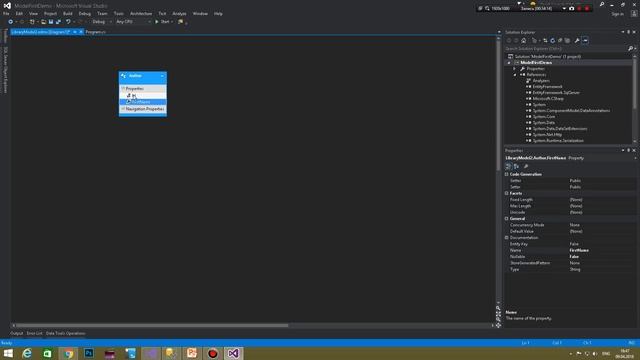Image resolution: width=640 pixels, height=360 pixels.
Task: Open PowerPoint from taskbar
Action: point(192,353)
